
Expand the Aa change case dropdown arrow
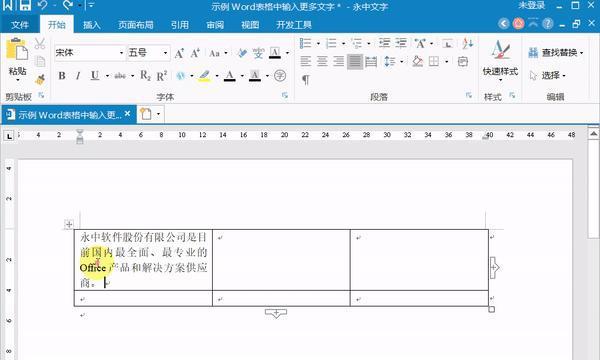[226, 53]
